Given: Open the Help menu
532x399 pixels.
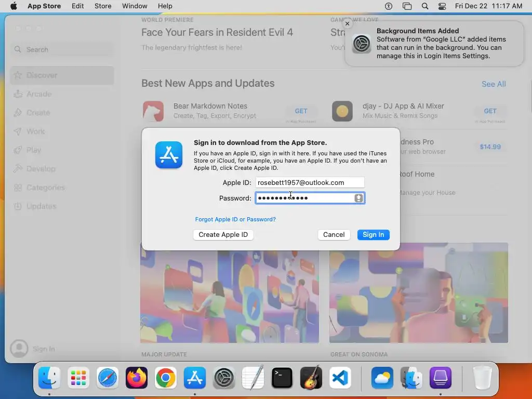Looking at the screenshot, I should (165, 6).
